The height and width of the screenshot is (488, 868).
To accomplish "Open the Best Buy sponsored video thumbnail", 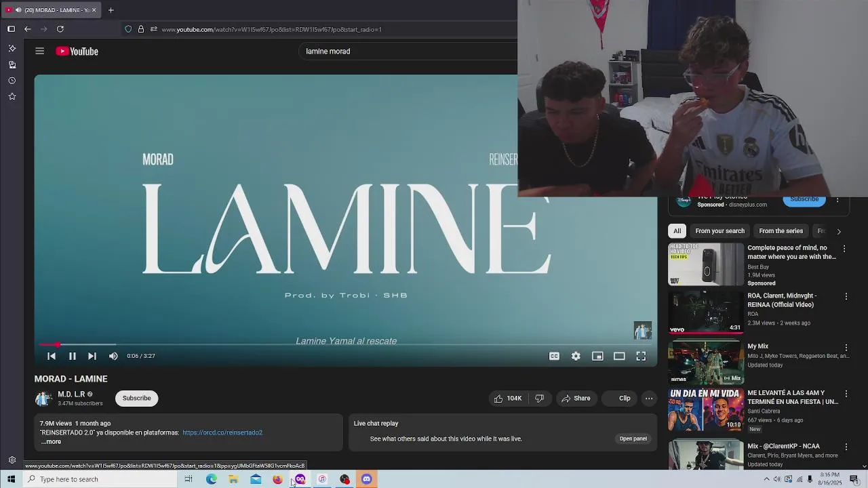I will (706, 265).
